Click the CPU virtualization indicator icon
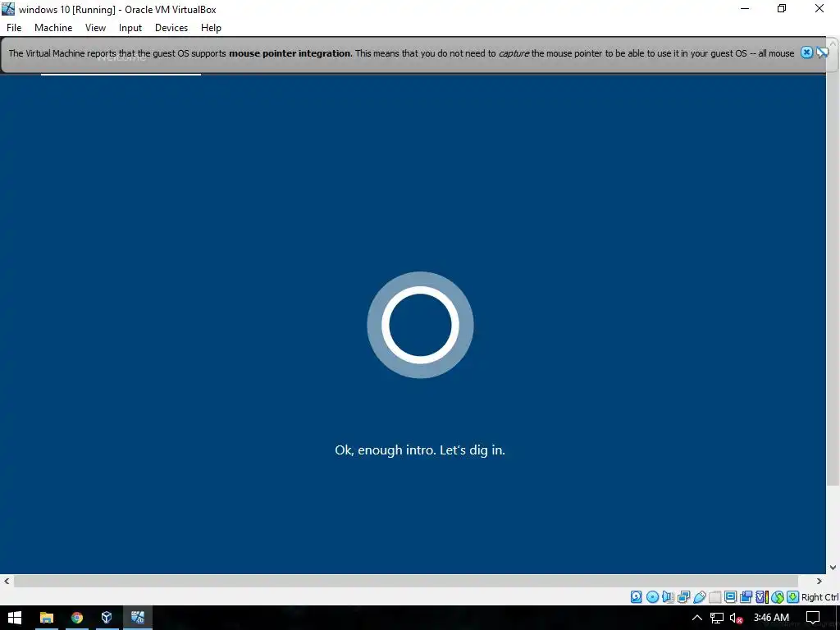Image resolution: width=840 pixels, height=630 pixels. tap(762, 597)
